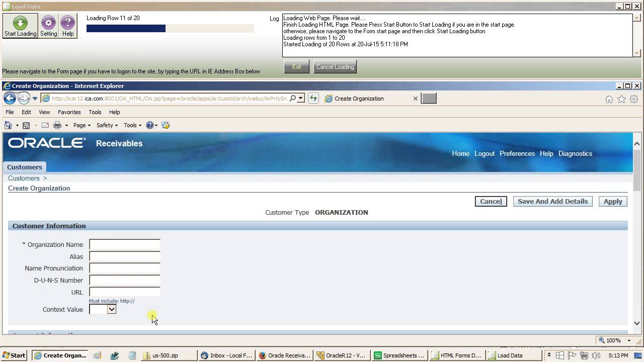Click the Oracle Help link in header
The height and width of the screenshot is (362, 644).
tap(546, 153)
